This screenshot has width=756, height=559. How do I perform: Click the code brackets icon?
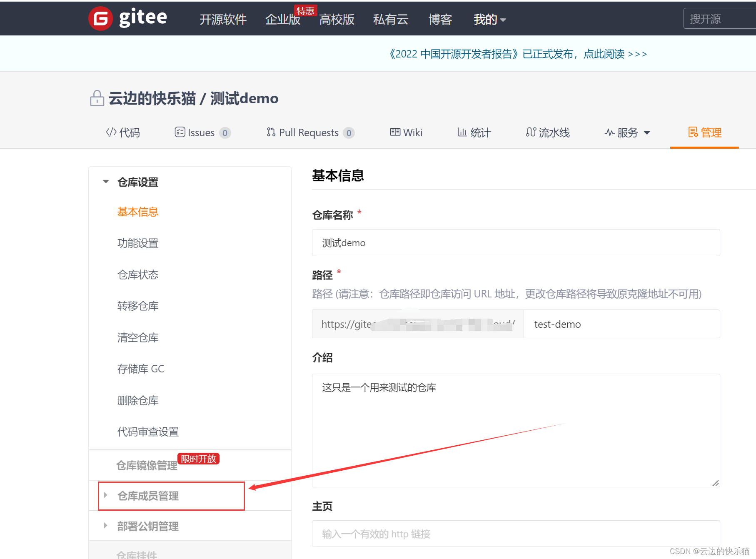pyautogui.click(x=111, y=132)
